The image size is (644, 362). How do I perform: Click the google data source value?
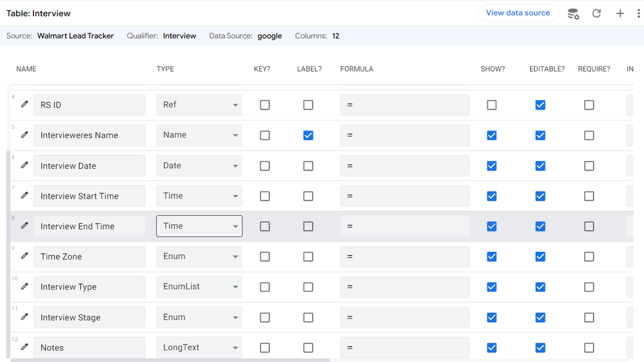point(269,36)
